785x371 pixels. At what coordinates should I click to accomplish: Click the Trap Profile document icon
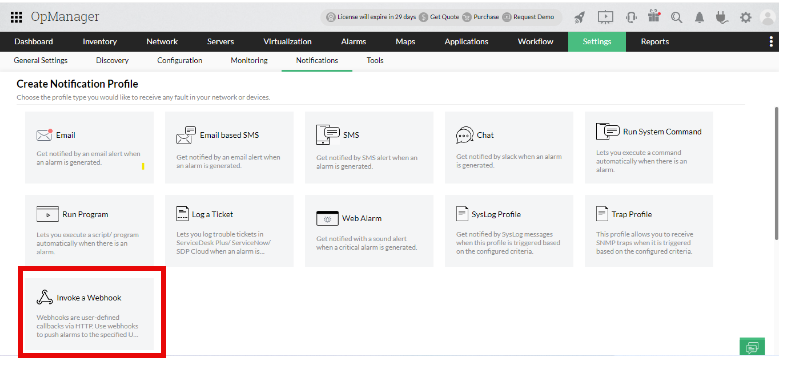601,214
